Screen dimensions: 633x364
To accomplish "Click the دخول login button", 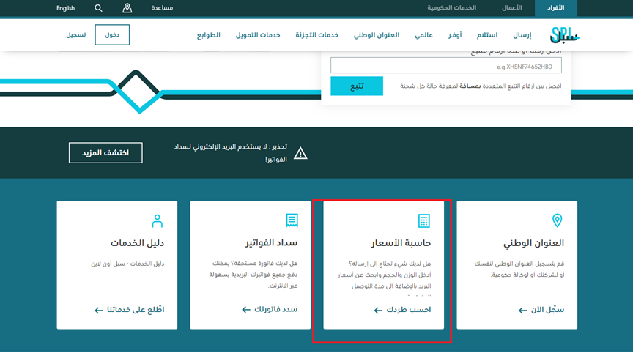I will pyautogui.click(x=112, y=35).
